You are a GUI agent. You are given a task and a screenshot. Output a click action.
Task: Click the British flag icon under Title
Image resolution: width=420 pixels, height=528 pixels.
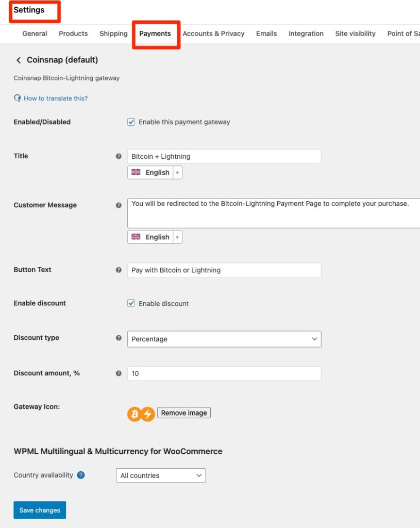pyautogui.click(x=136, y=172)
